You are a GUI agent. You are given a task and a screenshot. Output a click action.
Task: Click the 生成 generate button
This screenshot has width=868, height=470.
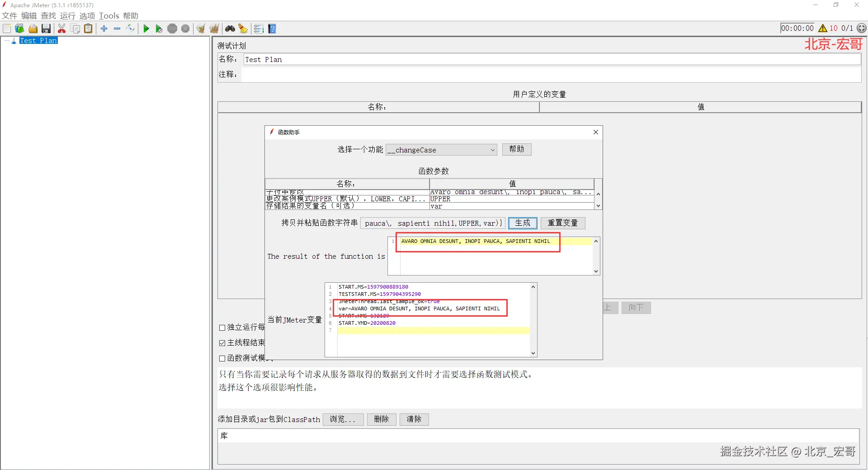[523, 223]
